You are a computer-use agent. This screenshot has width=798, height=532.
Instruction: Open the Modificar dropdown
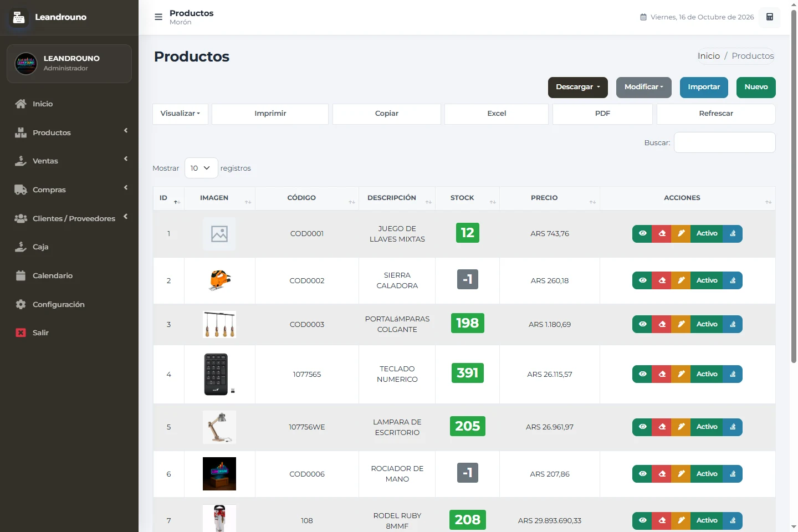(644, 88)
